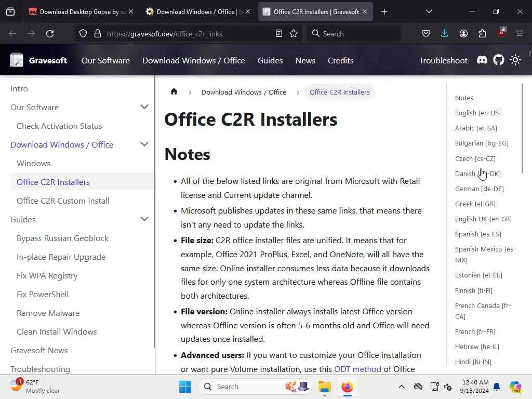
Task: Click the uBlock Origin extension icon
Action: tap(501, 33)
